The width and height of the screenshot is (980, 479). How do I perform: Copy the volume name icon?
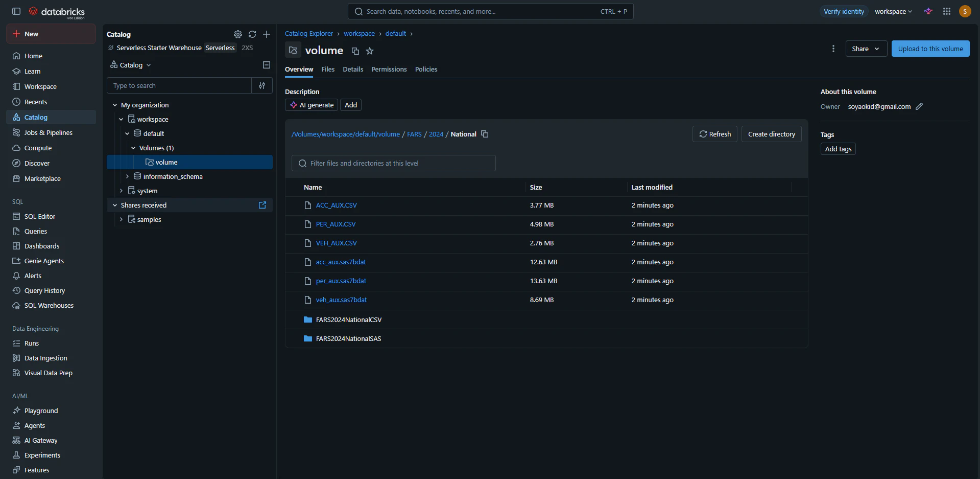tap(355, 51)
